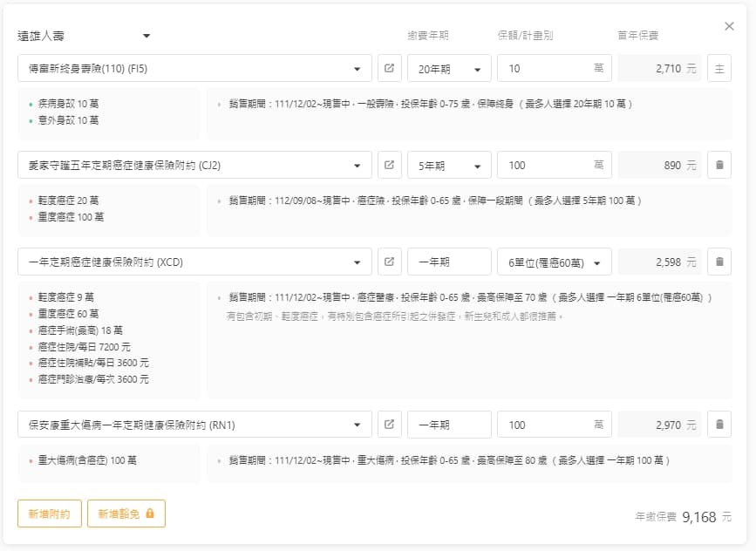Open the 遠雄人壽 insurer dropdown
The width and height of the screenshot is (756, 551).
(x=85, y=36)
